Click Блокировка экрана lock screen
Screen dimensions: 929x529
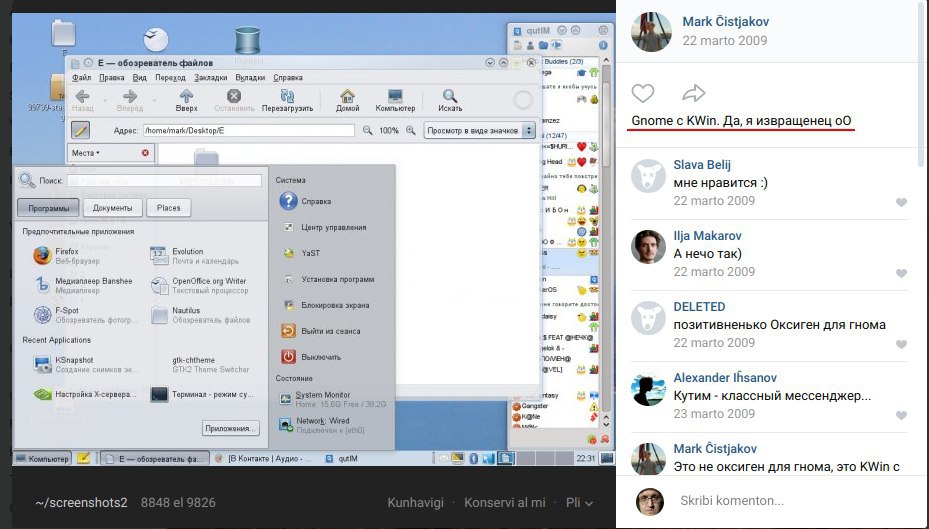[325, 305]
